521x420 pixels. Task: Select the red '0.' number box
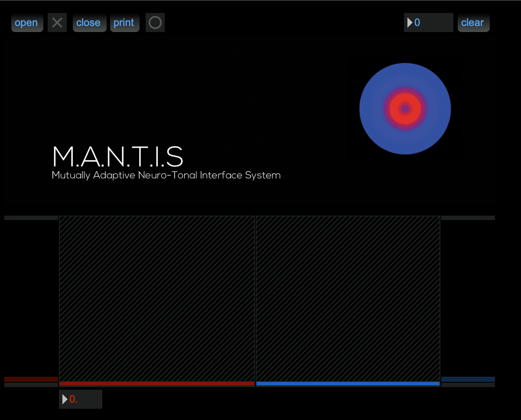click(x=81, y=399)
